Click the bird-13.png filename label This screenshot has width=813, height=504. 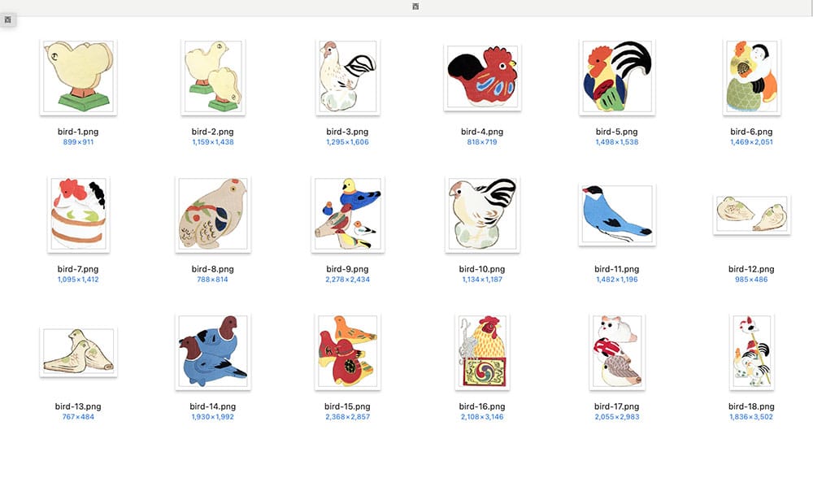click(x=78, y=406)
